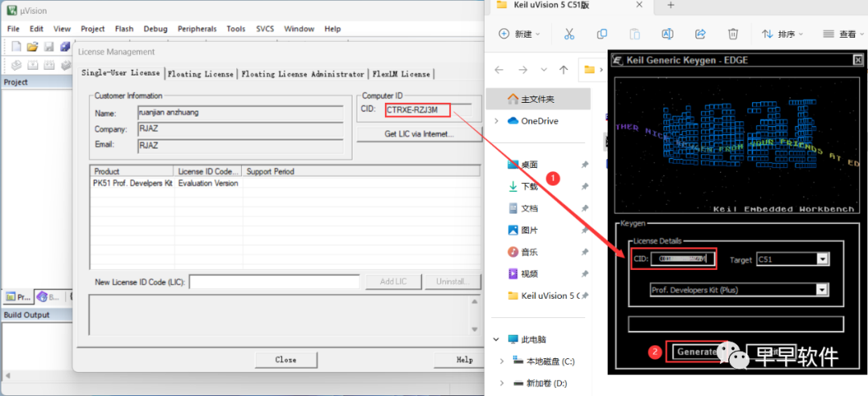This screenshot has width=868, height=396.
Task: Click the Delete trash icon in File Explorer
Action: [733, 35]
